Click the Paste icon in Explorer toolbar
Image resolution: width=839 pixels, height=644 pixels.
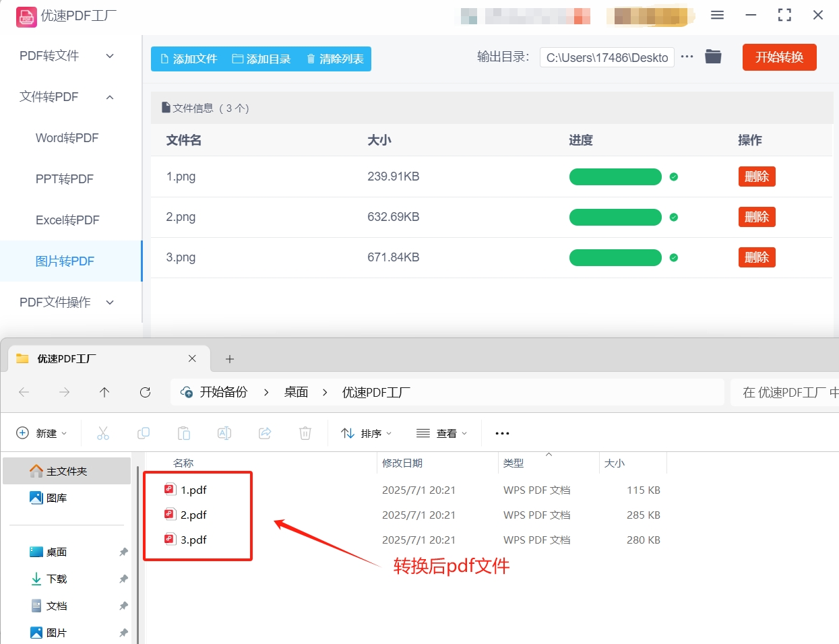183,433
